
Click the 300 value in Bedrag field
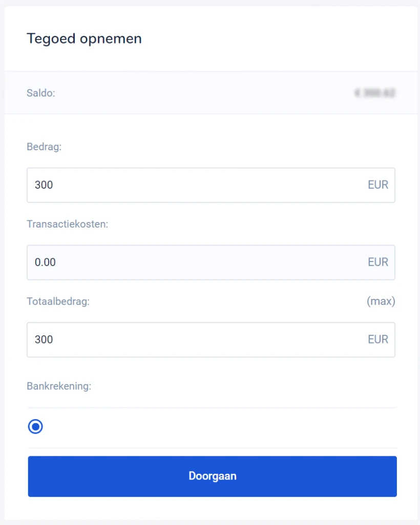[44, 185]
